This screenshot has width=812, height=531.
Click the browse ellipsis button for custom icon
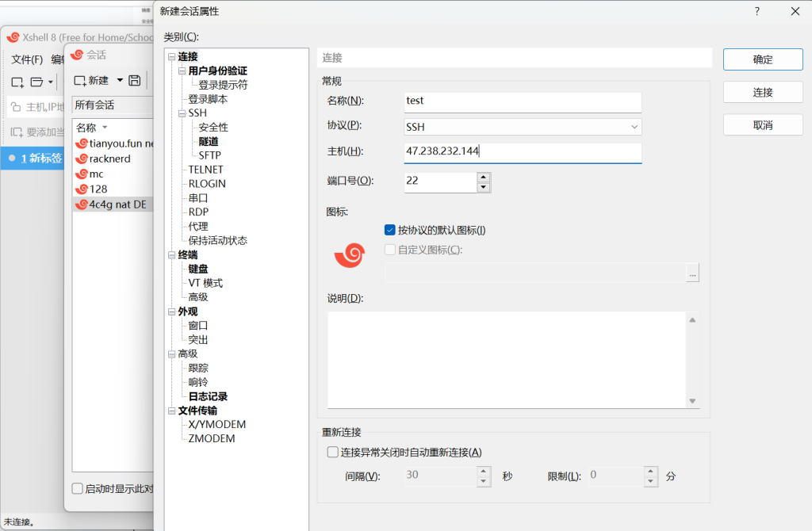click(x=692, y=273)
